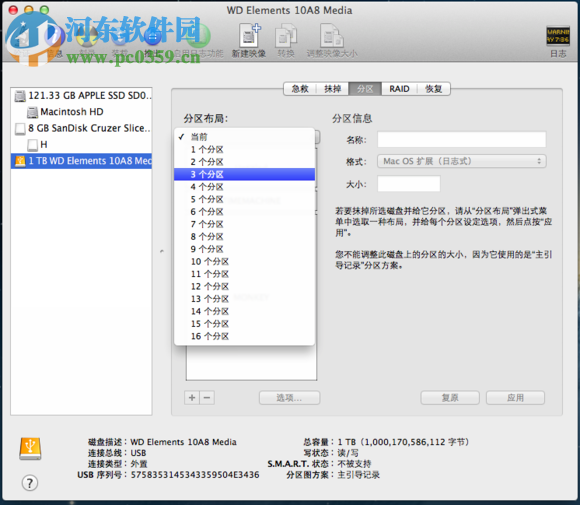Click the Apply (应用) button
The image size is (580, 505).
pos(515,398)
